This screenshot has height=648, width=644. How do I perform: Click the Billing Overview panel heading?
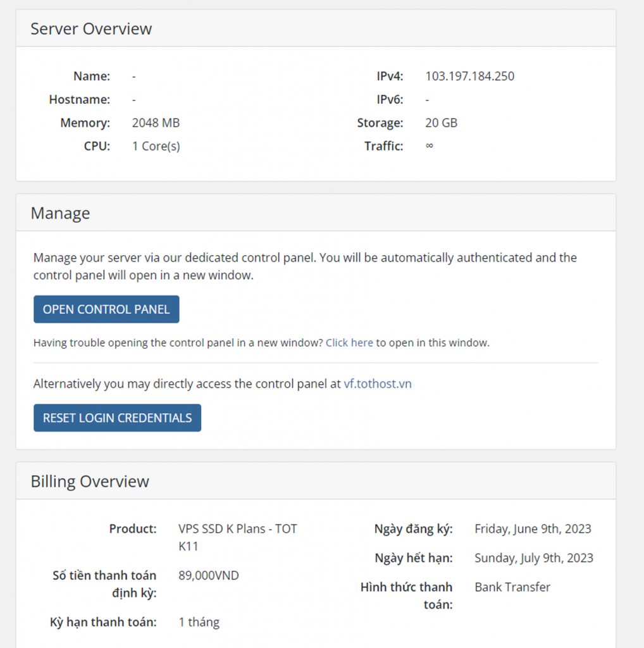click(x=90, y=482)
